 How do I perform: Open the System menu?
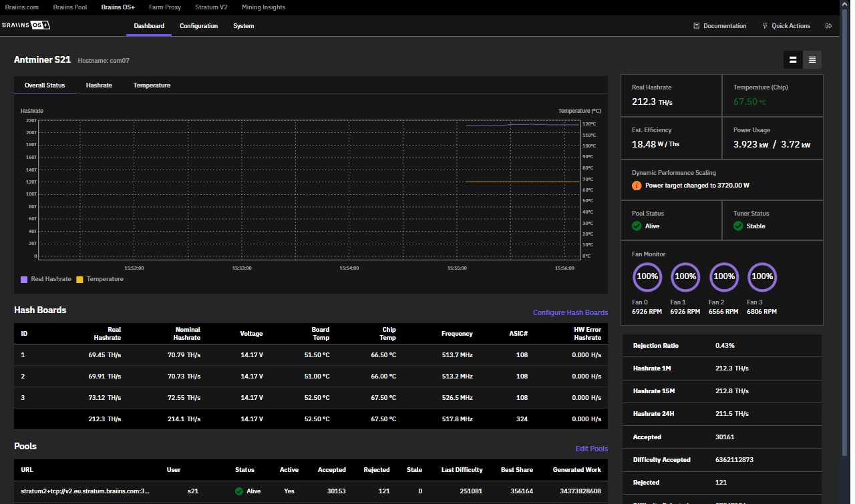coord(243,26)
